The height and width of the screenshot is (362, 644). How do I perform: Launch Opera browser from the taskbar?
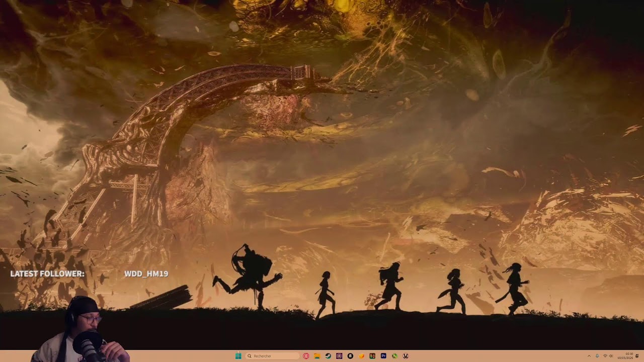(x=306, y=356)
